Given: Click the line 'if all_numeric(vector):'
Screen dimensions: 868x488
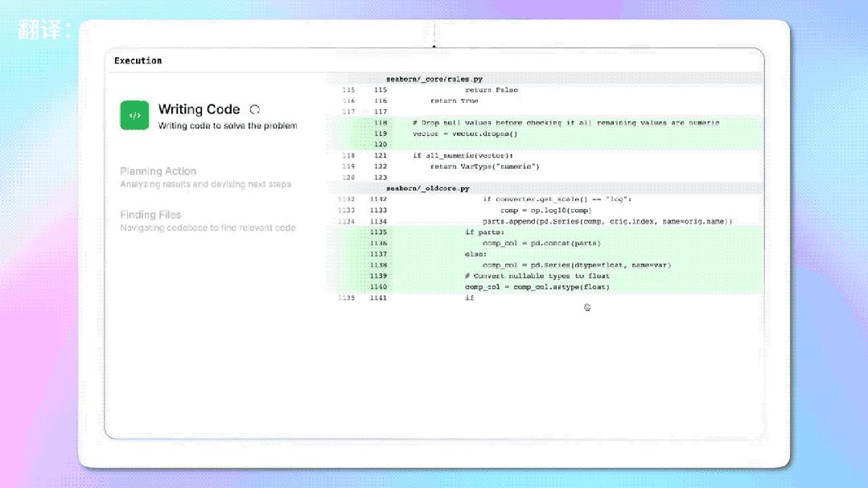Looking at the screenshot, I should point(463,155).
